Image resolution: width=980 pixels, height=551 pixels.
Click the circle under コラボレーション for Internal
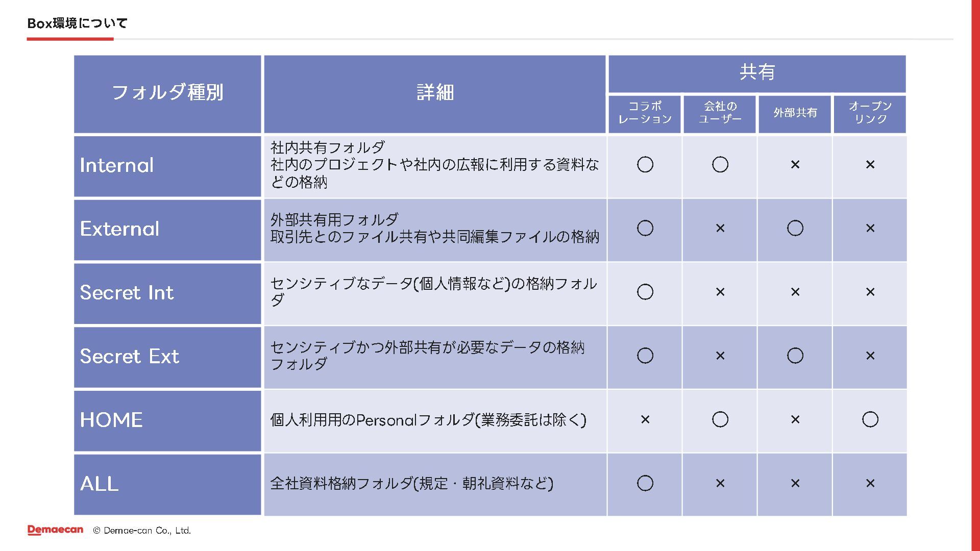(x=645, y=165)
